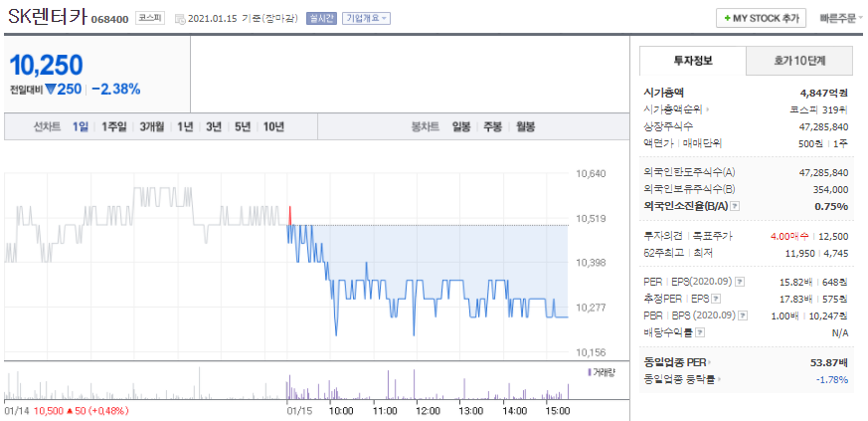The image size is (868, 421).
Task: Click the calendar icon beside 2021.01.15 date
Action: point(180,19)
